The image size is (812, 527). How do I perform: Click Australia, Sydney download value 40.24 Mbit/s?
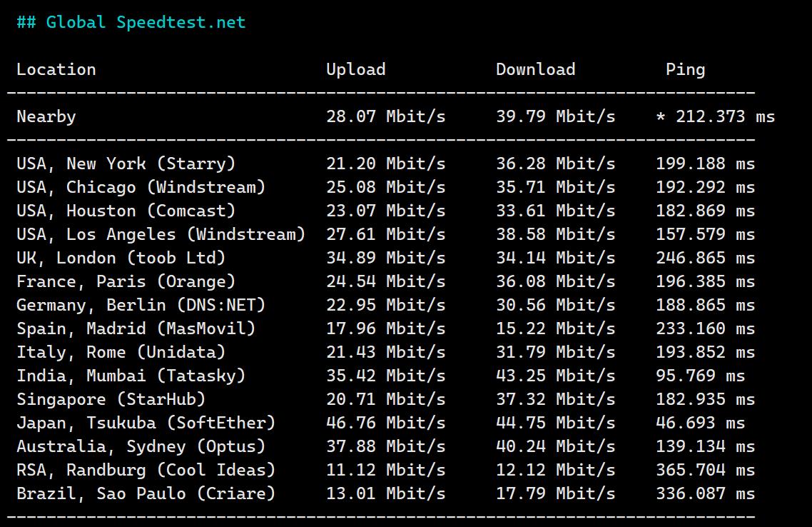point(555,446)
